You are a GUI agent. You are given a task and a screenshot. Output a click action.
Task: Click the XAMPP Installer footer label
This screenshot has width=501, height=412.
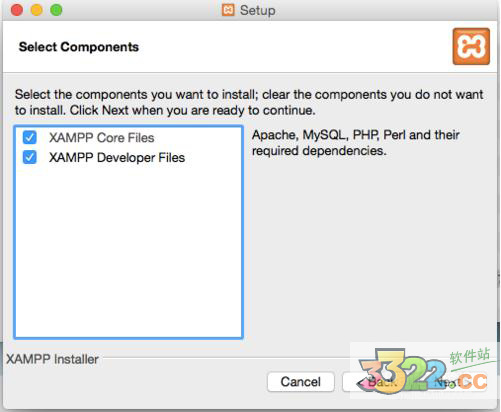click(52, 359)
